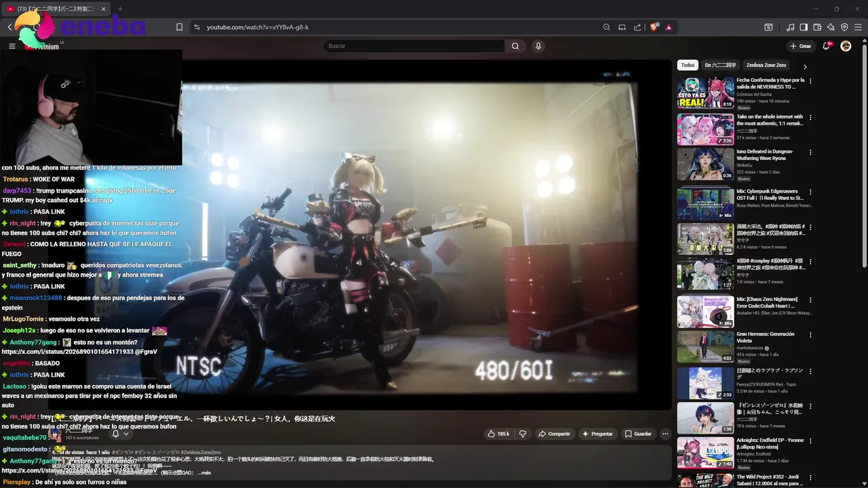
Task: Open the tab search icon in toolbar
Action: coord(768,27)
